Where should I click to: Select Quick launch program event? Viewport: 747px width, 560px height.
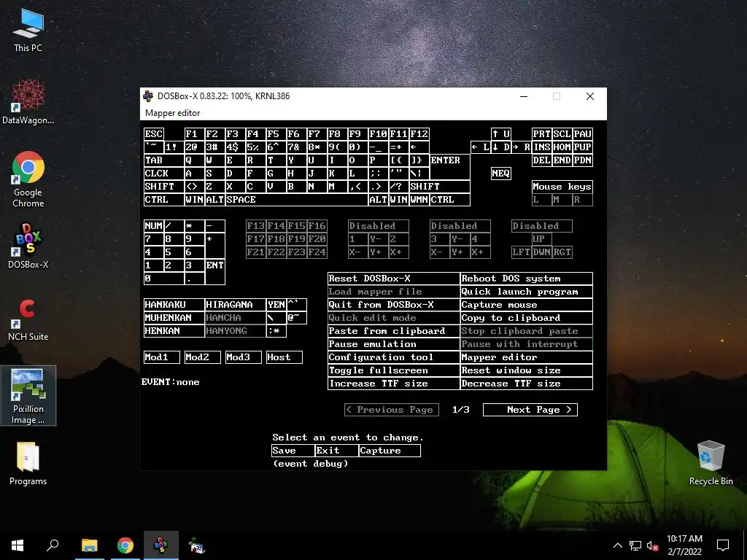[x=527, y=292]
